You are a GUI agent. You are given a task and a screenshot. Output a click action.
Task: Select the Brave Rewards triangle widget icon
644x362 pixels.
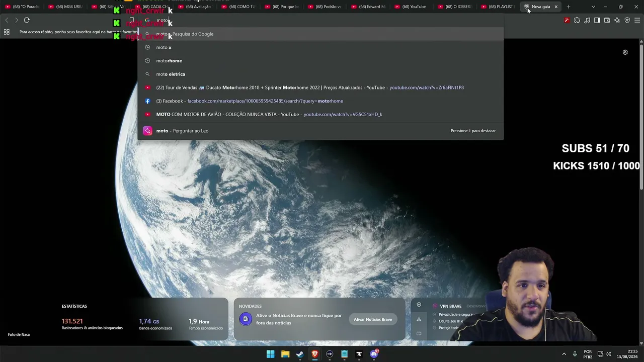pos(419,319)
